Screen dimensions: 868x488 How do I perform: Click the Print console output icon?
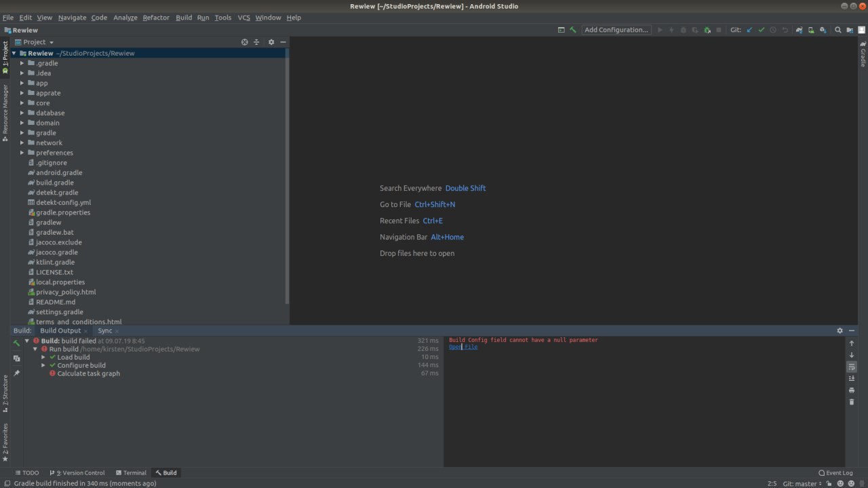tap(852, 390)
